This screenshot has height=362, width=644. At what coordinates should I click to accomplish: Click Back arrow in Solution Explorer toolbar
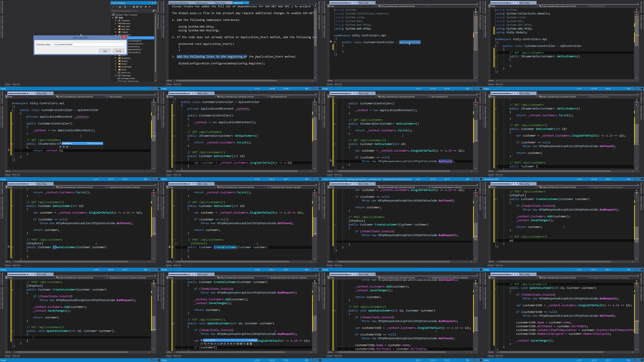(x=113, y=7)
